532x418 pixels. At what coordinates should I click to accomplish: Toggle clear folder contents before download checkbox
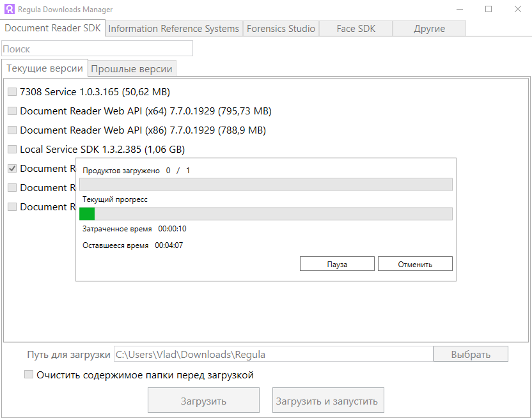(x=29, y=375)
